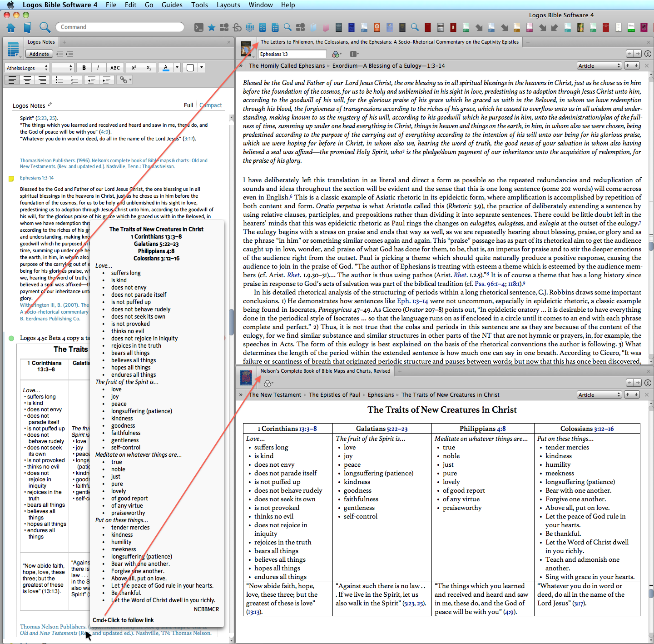
Task: Apply superscript formatting
Action: tap(134, 68)
